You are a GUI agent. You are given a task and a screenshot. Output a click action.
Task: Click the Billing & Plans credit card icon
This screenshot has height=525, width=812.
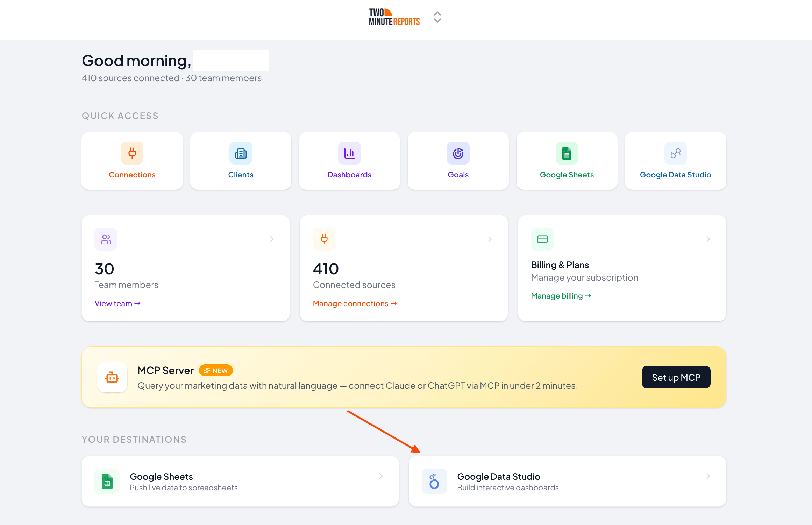click(542, 239)
